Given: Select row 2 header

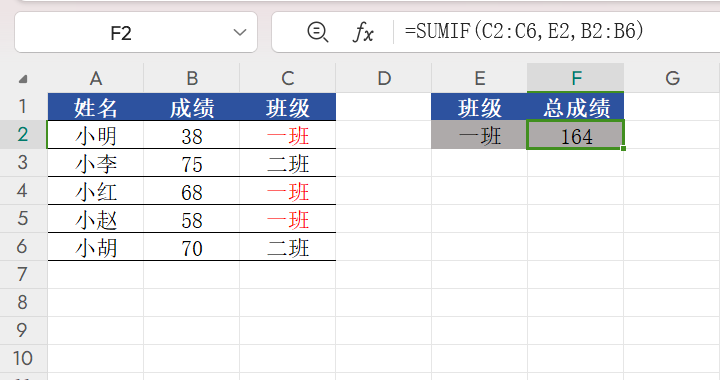Looking at the screenshot, I should [23, 134].
